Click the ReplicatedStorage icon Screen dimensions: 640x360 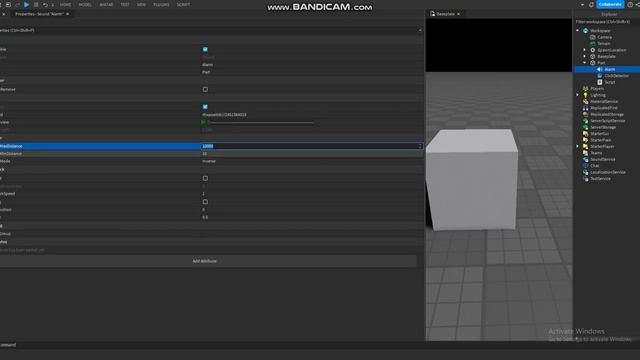point(585,115)
